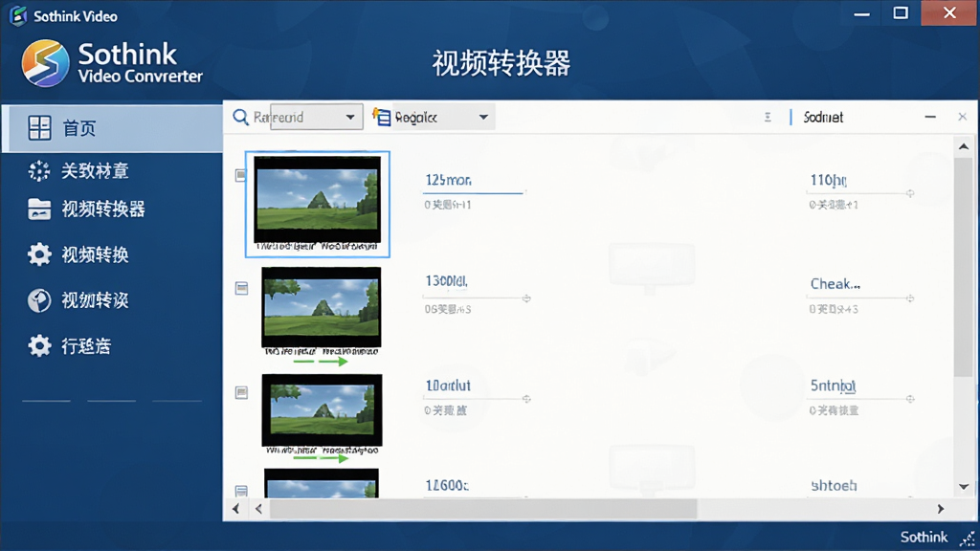Image resolution: width=980 pixels, height=551 pixels.
Task: Click the Sothink Video title bar icon
Action: [x=18, y=15]
